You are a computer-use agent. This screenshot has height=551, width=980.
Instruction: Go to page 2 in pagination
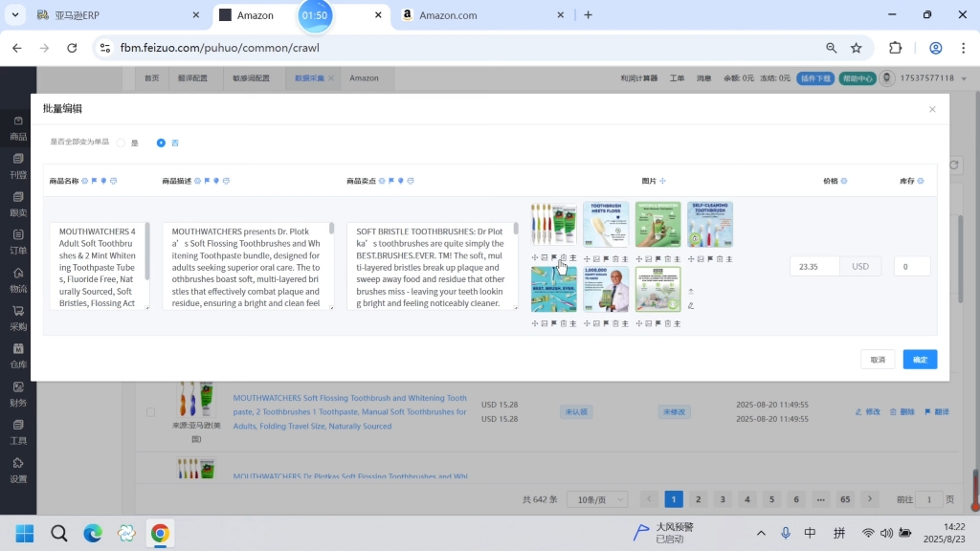point(698,499)
